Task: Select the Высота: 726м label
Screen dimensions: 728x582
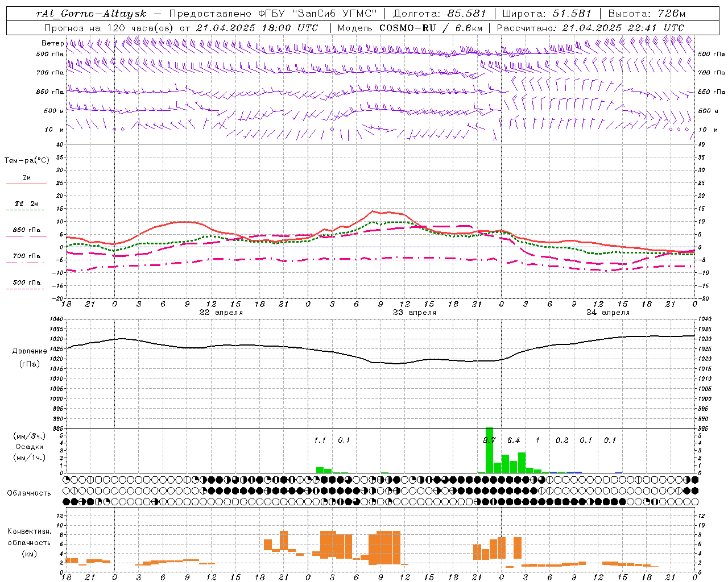Action: tap(647, 14)
